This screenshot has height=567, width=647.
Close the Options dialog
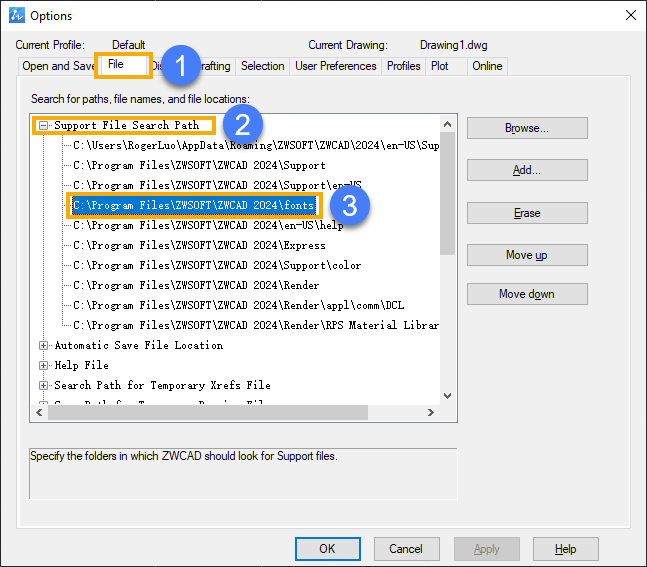click(x=630, y=15)
